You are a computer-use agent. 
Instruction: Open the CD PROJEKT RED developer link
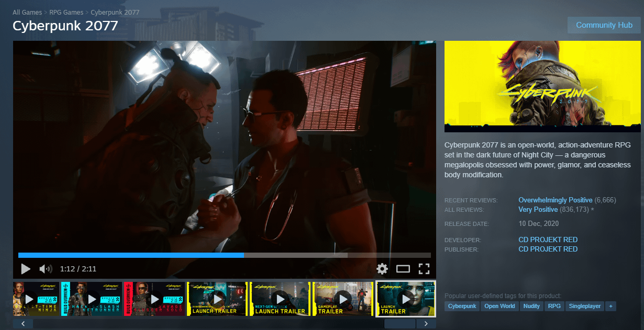[548, 240]
